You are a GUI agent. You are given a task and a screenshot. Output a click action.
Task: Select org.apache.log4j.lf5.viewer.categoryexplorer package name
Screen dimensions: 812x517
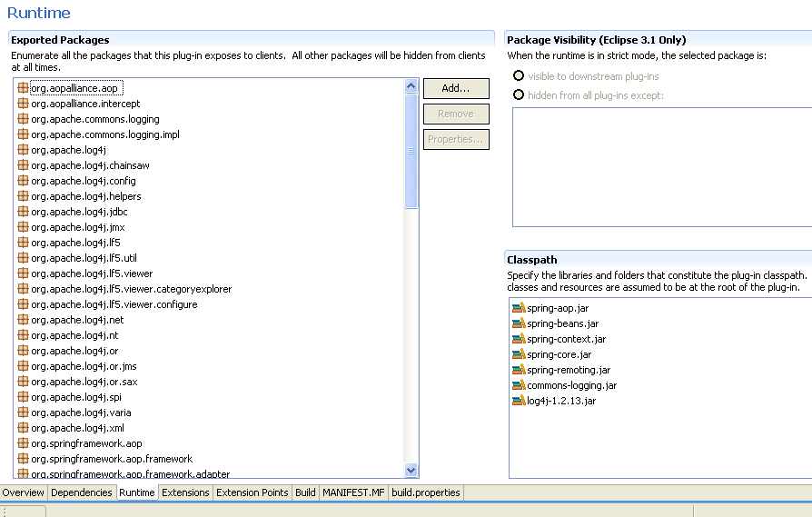pyautogui.click(x=132, y=289)
